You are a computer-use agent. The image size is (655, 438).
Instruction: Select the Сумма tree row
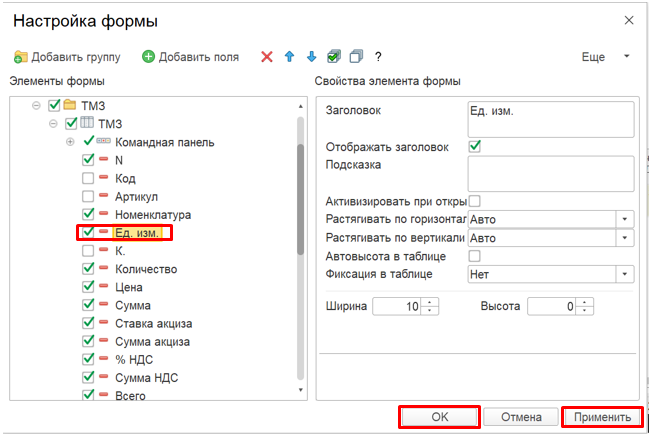click(133, 305)
